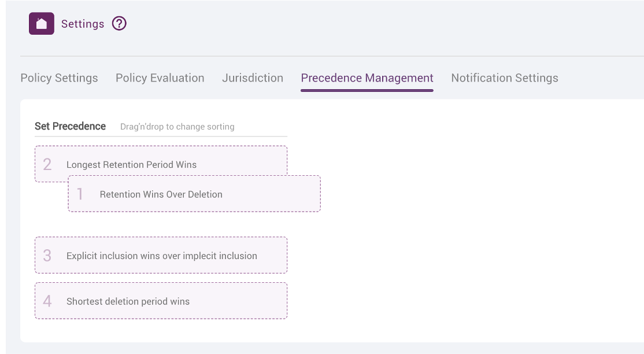Viewport: 644px width, 354px height.
Task: Click precedence number 1 on the indented rule
Action: (81, 194)
